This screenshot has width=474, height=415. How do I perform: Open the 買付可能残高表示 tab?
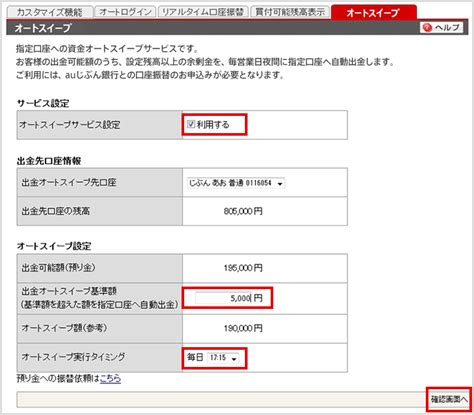click(290, 12)
